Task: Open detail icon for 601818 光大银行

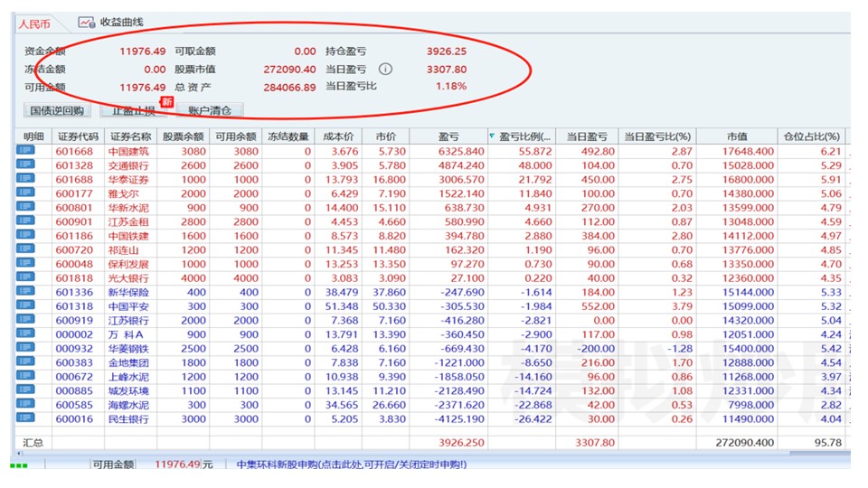Action: (x=26, y=277)
